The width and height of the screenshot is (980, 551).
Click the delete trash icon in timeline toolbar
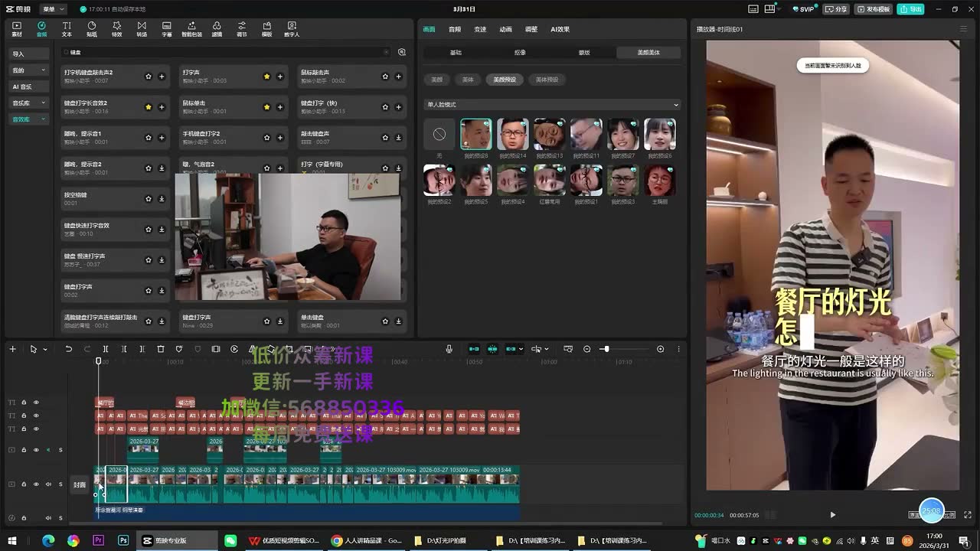[161, 349]
